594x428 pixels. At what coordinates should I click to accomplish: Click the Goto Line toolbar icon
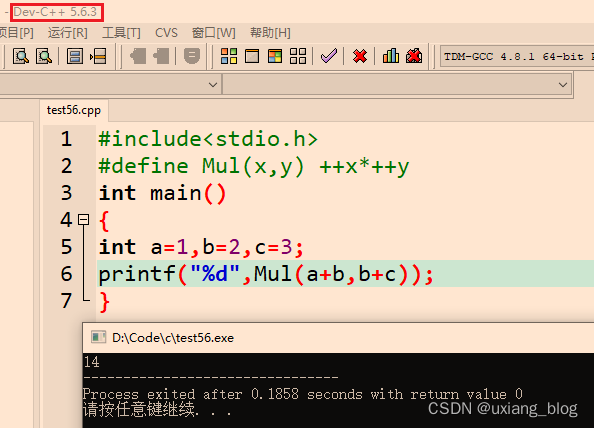click(98, 56)
